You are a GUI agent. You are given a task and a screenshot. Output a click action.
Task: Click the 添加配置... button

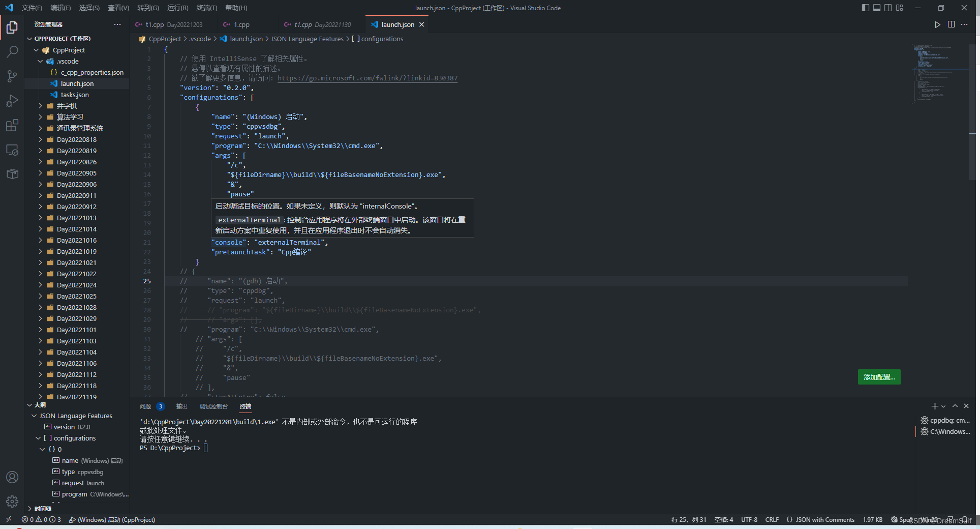(x=879, y=377)
